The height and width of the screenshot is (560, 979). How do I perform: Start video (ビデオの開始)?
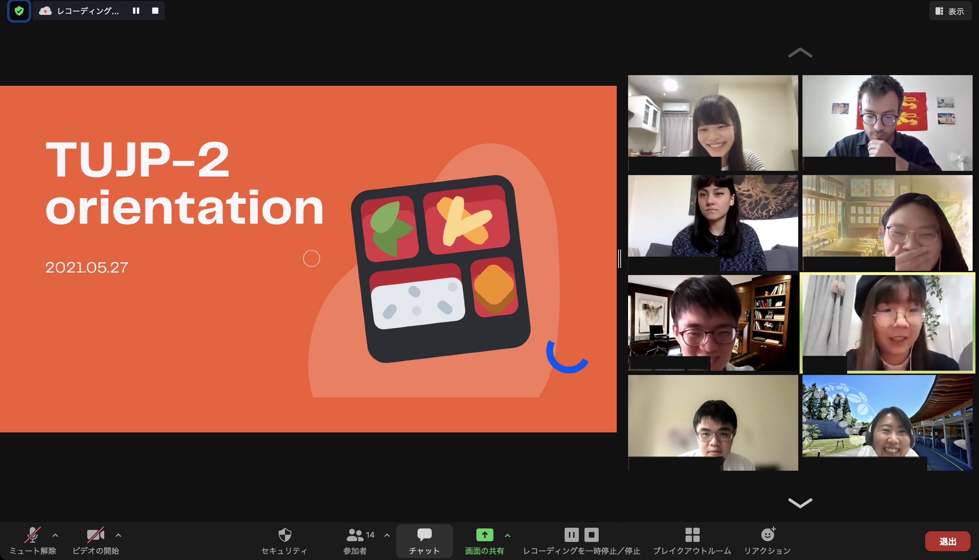tap(95, 541)
